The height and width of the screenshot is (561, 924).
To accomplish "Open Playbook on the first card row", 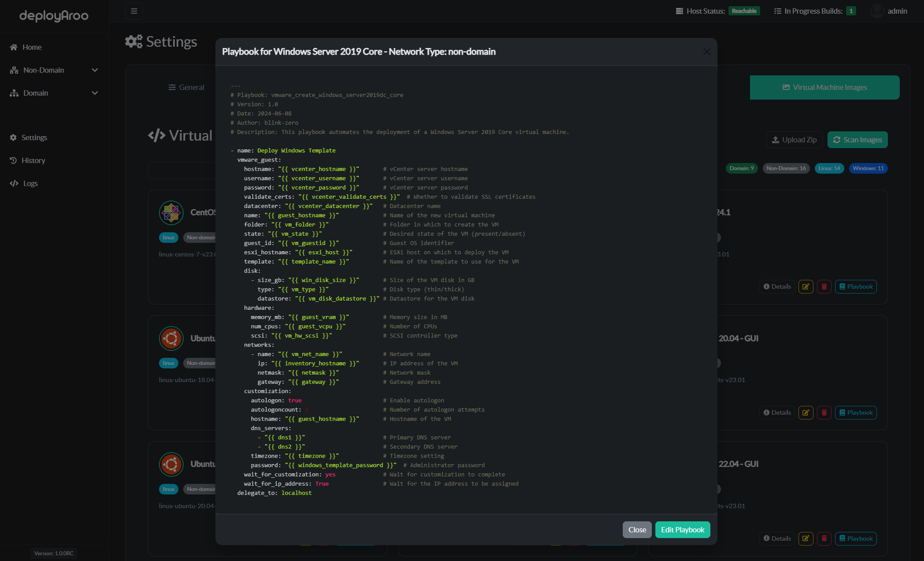I will tap(856, 286).
